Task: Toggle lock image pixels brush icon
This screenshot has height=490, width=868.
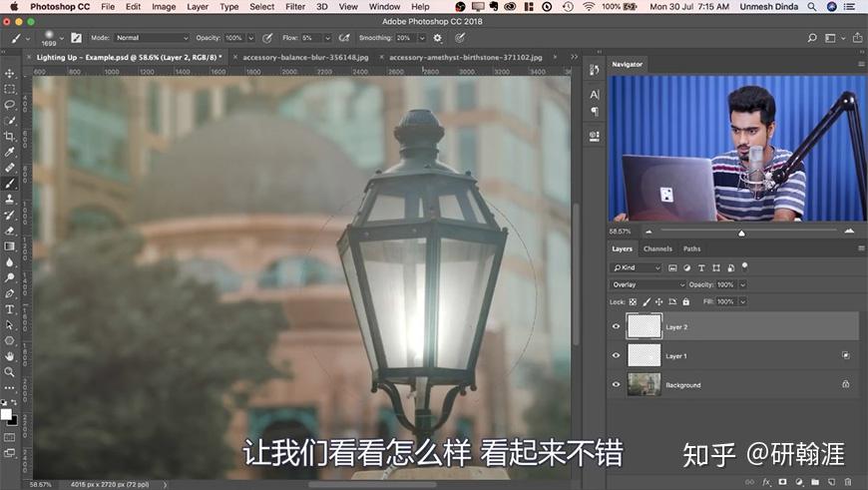Action: (x=647, y=301)
